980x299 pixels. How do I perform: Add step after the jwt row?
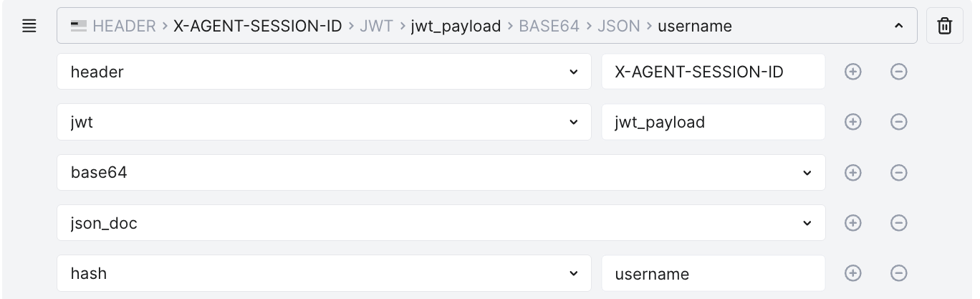(852, 122)
